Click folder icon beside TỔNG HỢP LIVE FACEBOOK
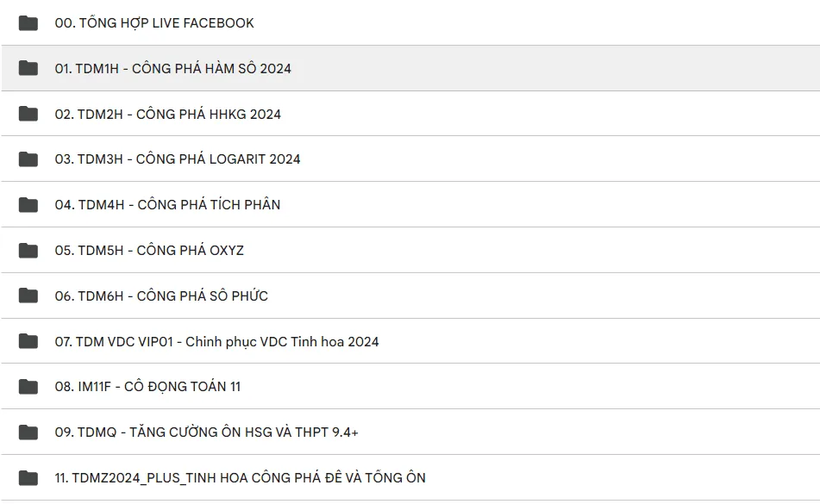This screenshot has width=820, height=504. coord(28,23)
